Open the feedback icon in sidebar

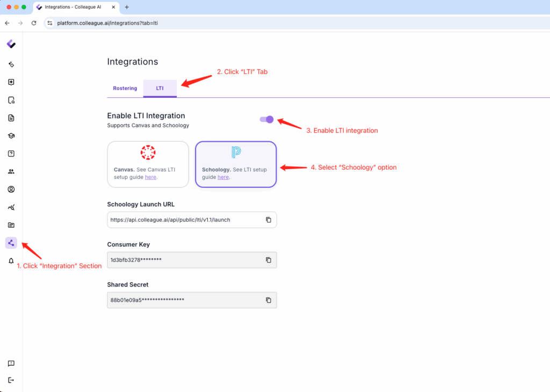[11, 364]
